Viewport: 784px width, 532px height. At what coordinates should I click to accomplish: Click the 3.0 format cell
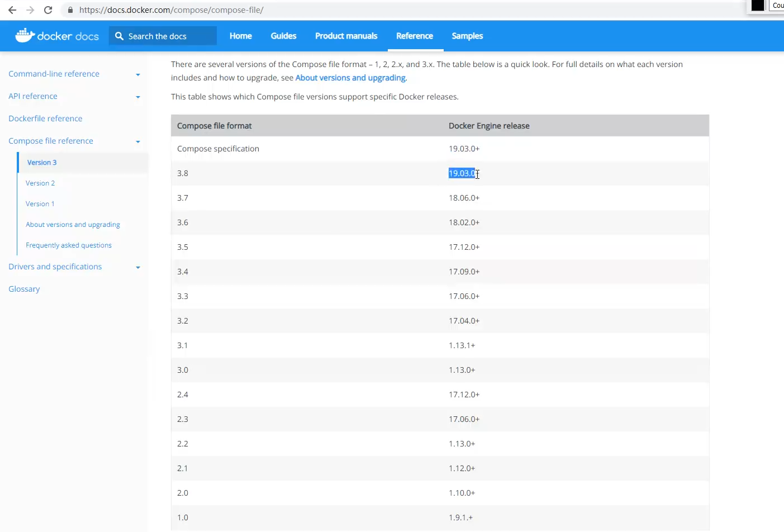(x=183, y=370)
